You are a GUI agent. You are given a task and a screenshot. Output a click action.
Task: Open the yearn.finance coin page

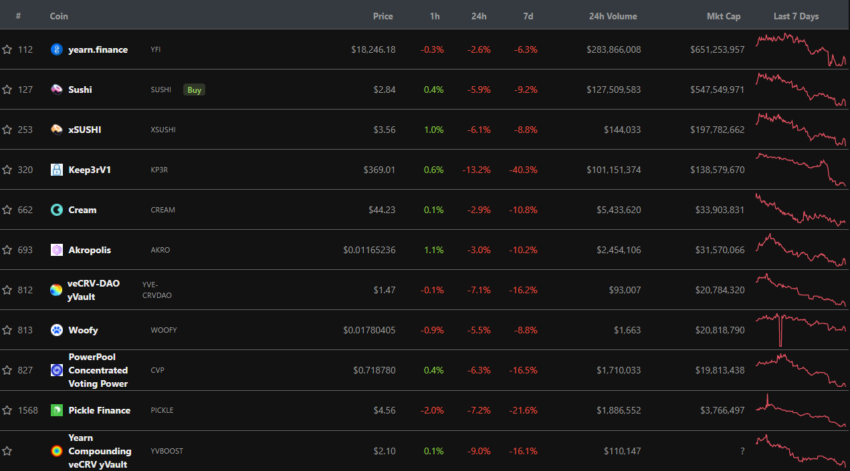tap(98, 49)
